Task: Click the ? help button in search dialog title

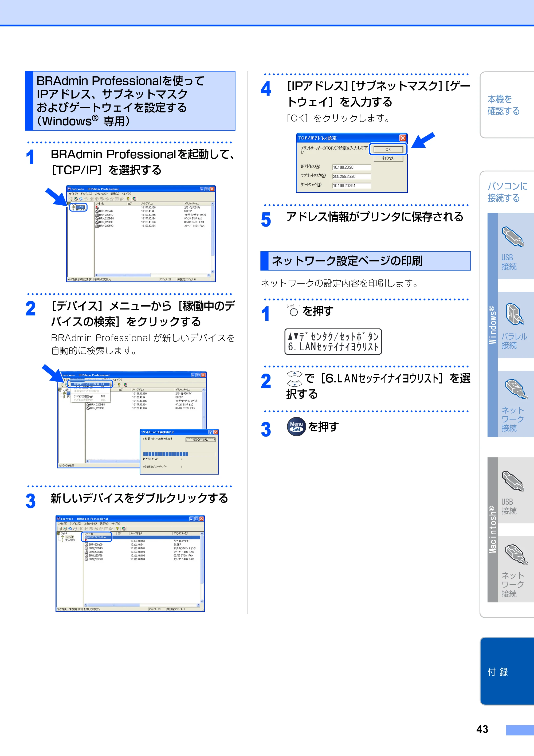Action: (210, 432)
